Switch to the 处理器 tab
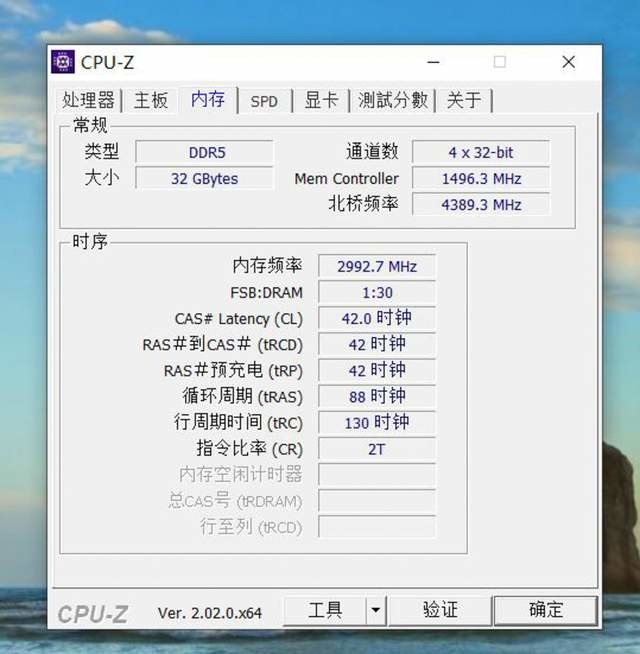The height and width of the screenshot is (654, 640). 88,100
